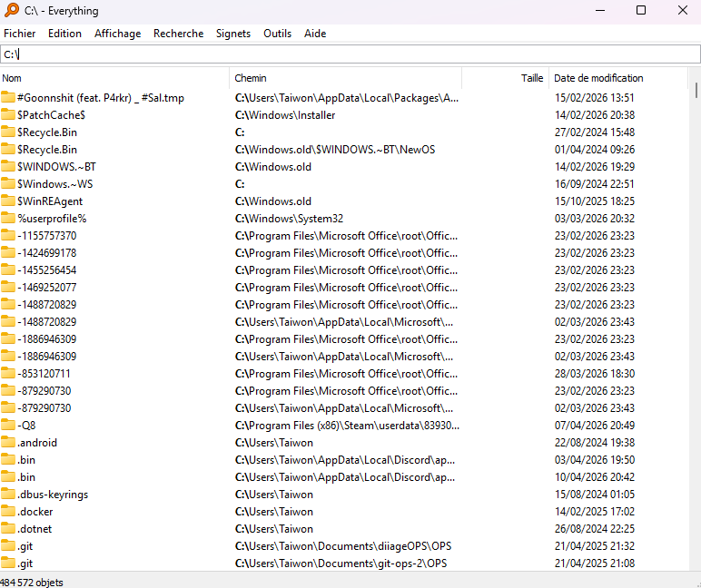Click the Everything magnifier icon in title bar
The height and width of the screenshot is (588, 701).
click(12, 11)
